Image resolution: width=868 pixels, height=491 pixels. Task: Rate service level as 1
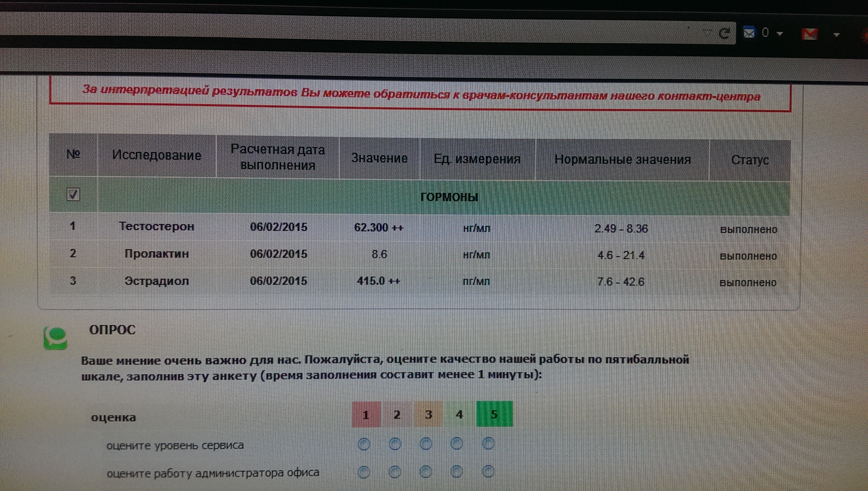pos(364,444)
